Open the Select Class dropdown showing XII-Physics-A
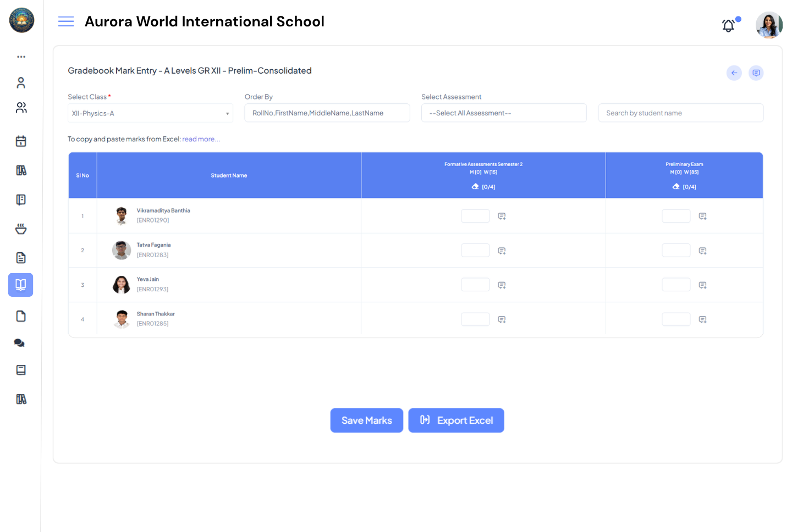 pos(150,113)
